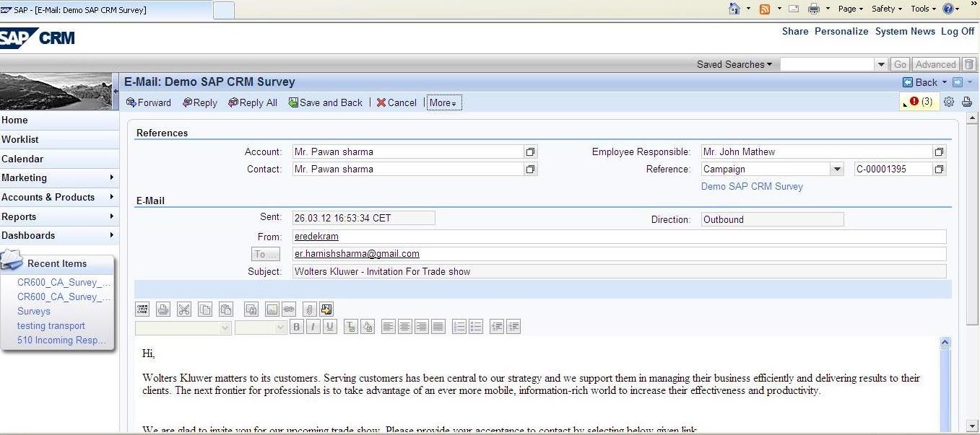Cancel the email editing
Screen dimensions: 980x435
pyautogui.click(x=396, y=102)
